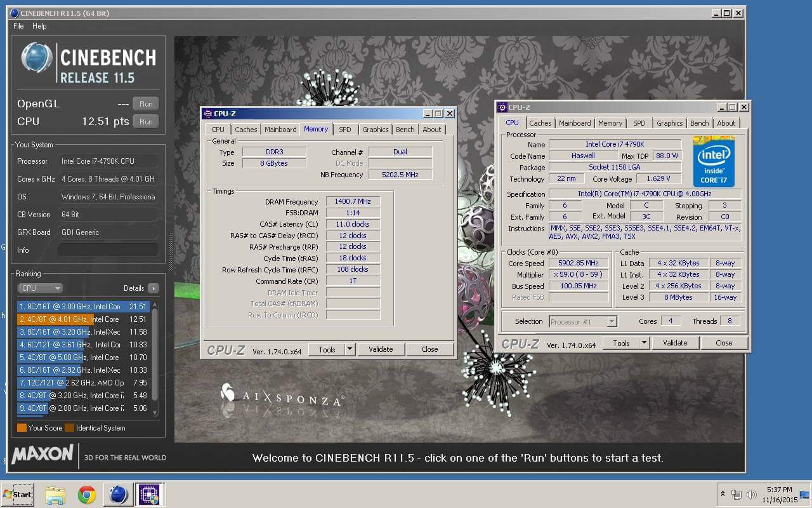
Task: Switch to Memory tab in right CPU-Z window
Action: click(x=610, y=123)
